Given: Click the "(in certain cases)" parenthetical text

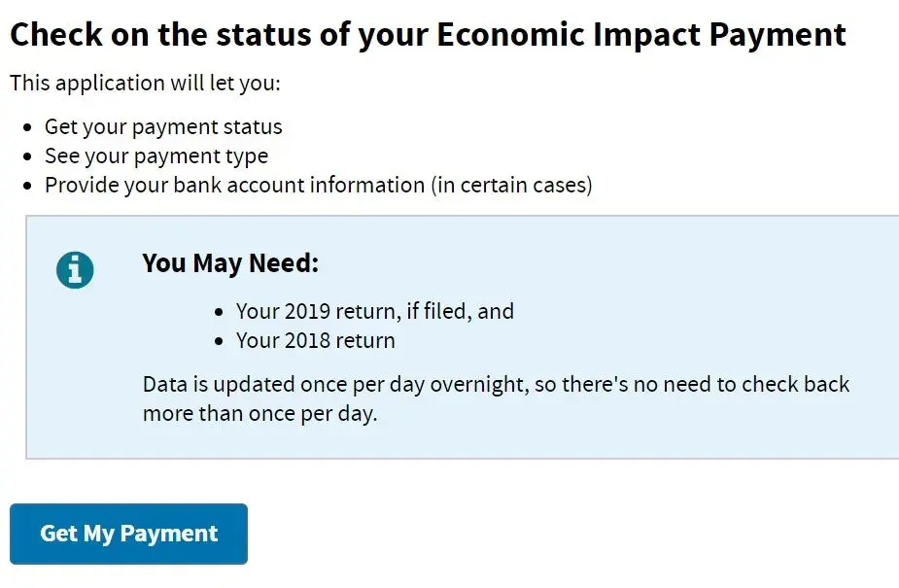Looking at the screenshot, I should (x=511, y=185).
